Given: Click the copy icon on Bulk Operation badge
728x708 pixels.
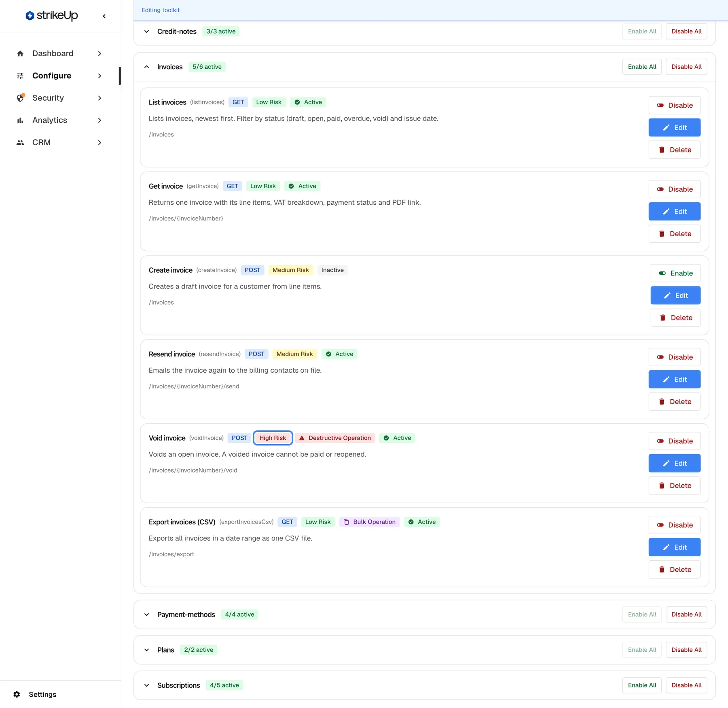Looking at the screenshot, I should [346, 522].
